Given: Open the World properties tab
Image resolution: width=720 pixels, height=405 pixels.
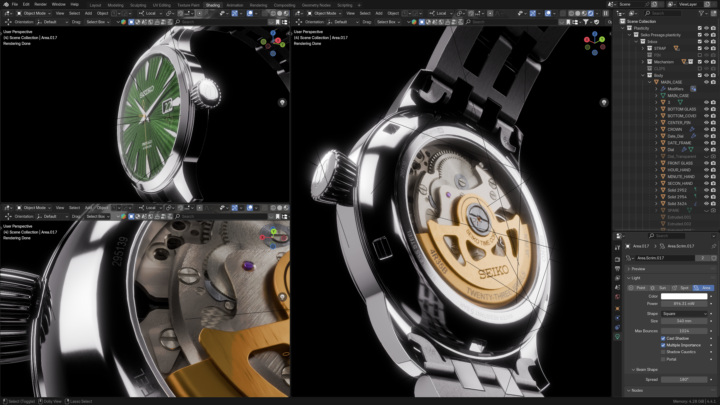Looking at the screenshot, I should (618, 297).
